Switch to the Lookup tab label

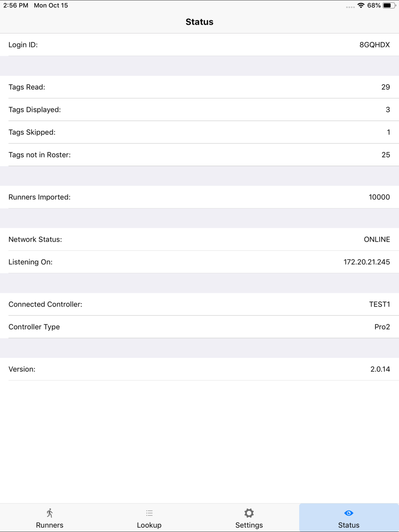click(149, 525)
